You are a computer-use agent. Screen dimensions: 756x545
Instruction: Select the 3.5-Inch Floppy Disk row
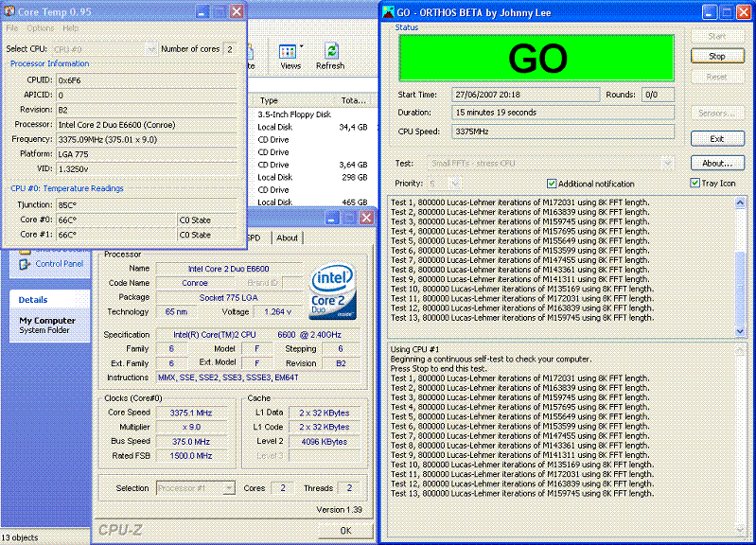313,114
